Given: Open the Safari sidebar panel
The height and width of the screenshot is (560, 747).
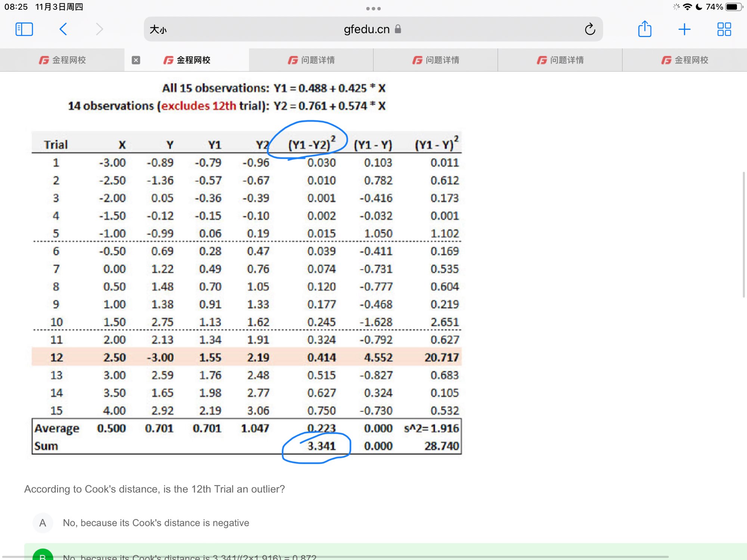Looking at the screenshot, I should 24,29.
